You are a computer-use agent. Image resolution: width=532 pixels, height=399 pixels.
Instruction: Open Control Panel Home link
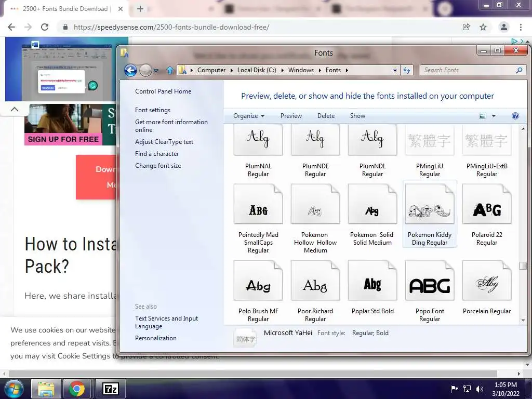[x=163, y=91]
